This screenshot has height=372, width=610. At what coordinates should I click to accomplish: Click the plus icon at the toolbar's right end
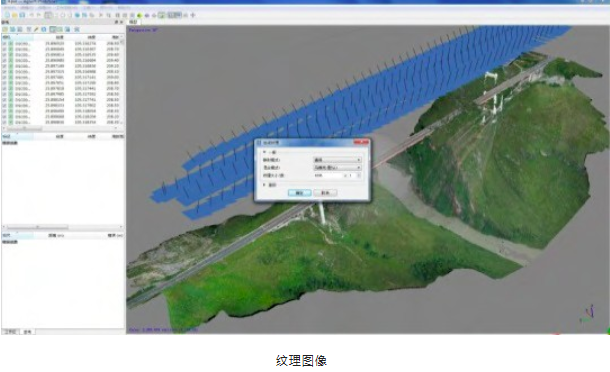coord(193,15)
